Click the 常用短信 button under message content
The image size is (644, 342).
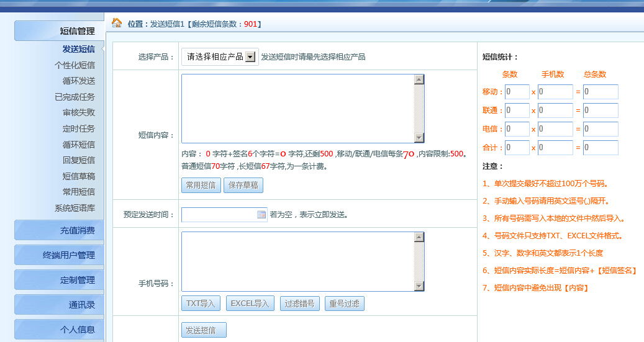pos(201,185)
